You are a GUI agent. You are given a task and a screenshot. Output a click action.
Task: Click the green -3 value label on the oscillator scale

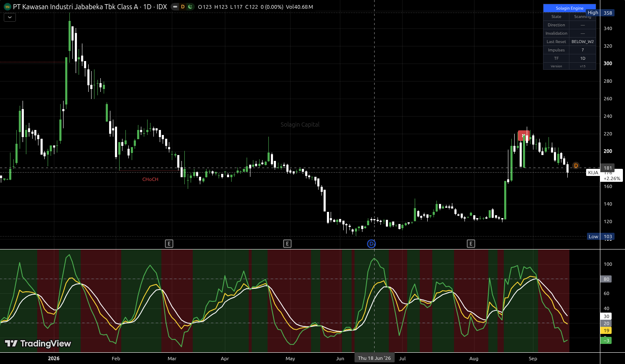click(x=607, y=341)
